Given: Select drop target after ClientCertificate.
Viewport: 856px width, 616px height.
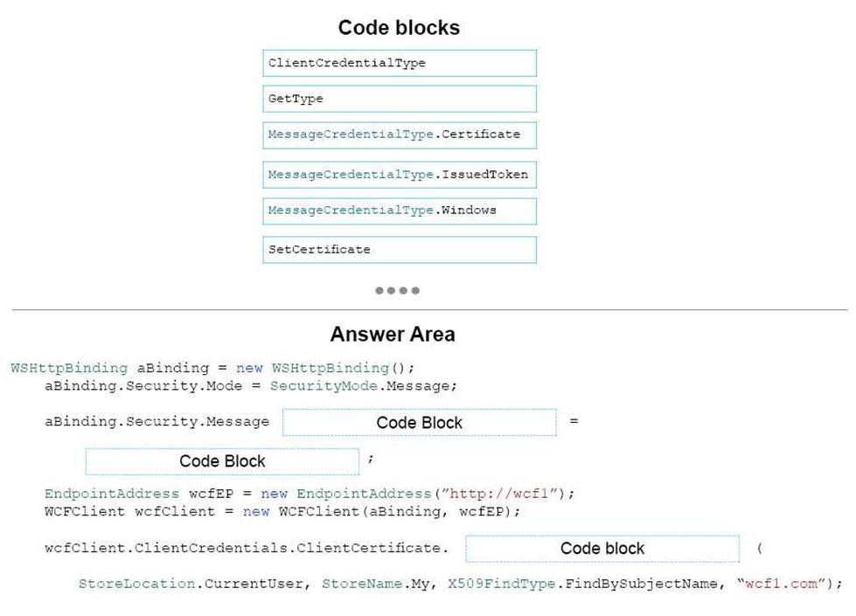Looking at the screenshot, I should point(602,549).
